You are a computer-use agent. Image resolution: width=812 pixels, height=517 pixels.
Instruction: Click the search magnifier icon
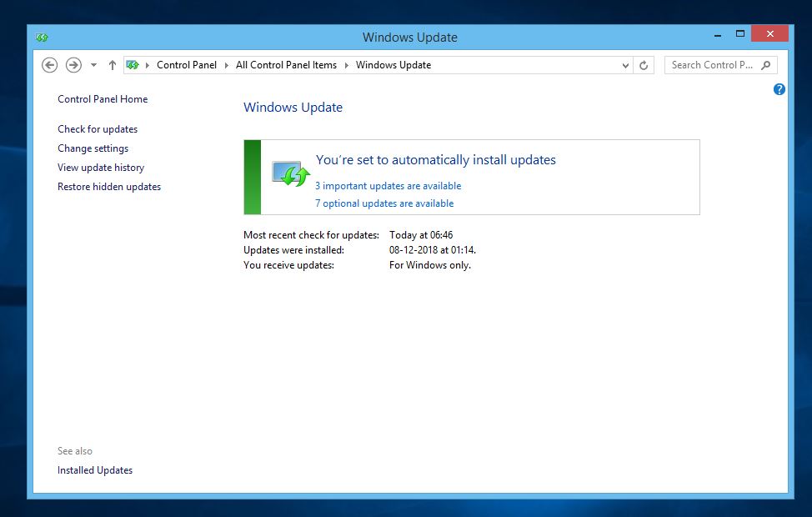[x=766, y=65]
